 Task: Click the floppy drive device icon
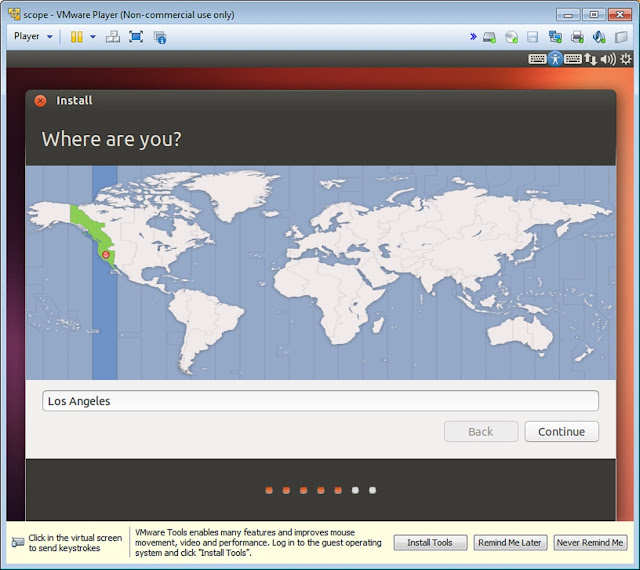pyautogui.click(x=533, y=37)
